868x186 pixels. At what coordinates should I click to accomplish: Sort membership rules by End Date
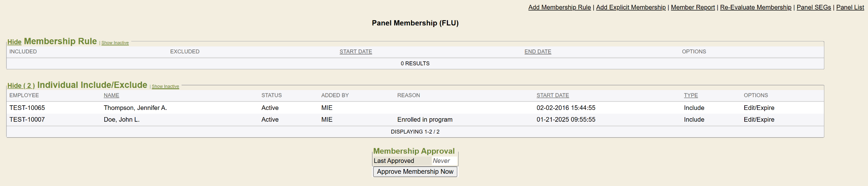pos(537,52)
